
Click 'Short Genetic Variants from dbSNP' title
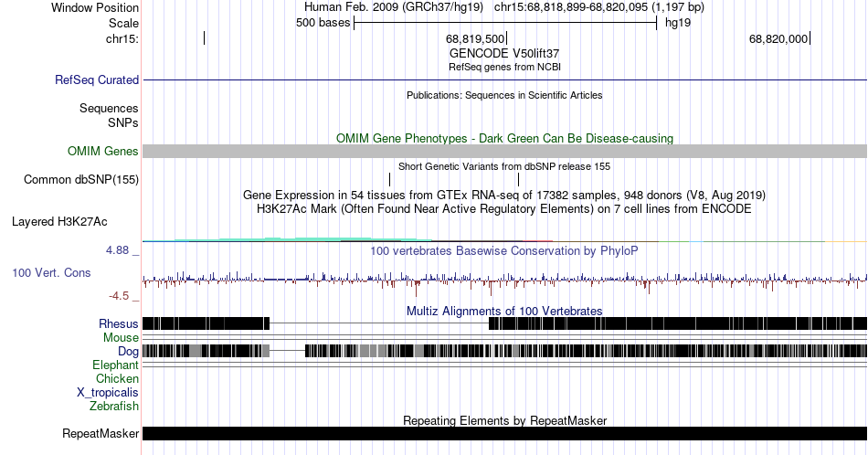[504, 166]
